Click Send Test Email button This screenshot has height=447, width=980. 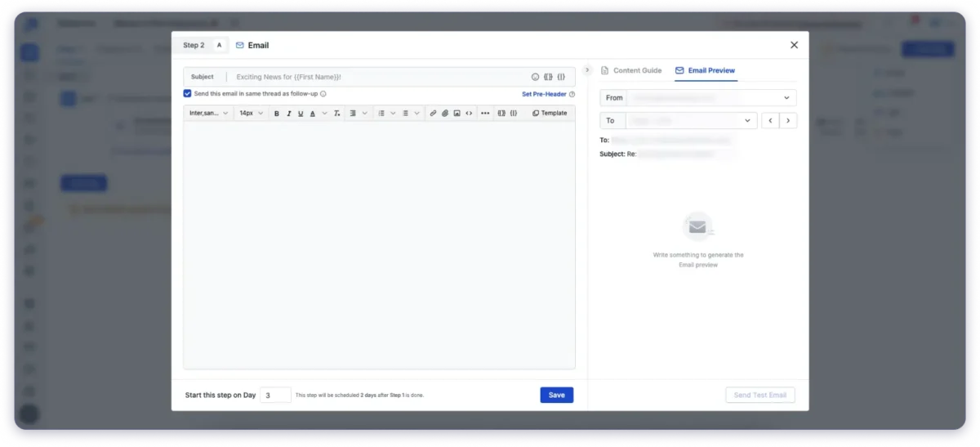760,396
